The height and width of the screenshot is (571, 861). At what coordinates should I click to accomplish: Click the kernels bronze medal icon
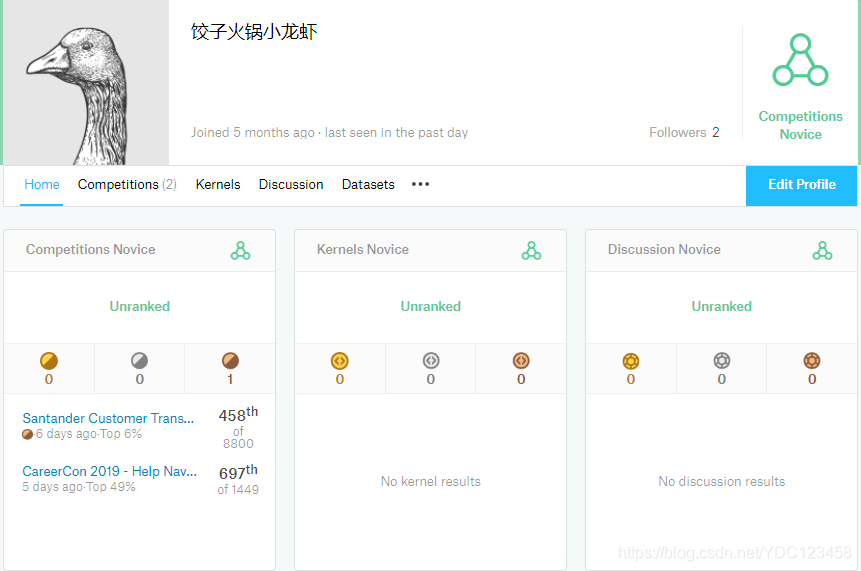coord(521,361)
